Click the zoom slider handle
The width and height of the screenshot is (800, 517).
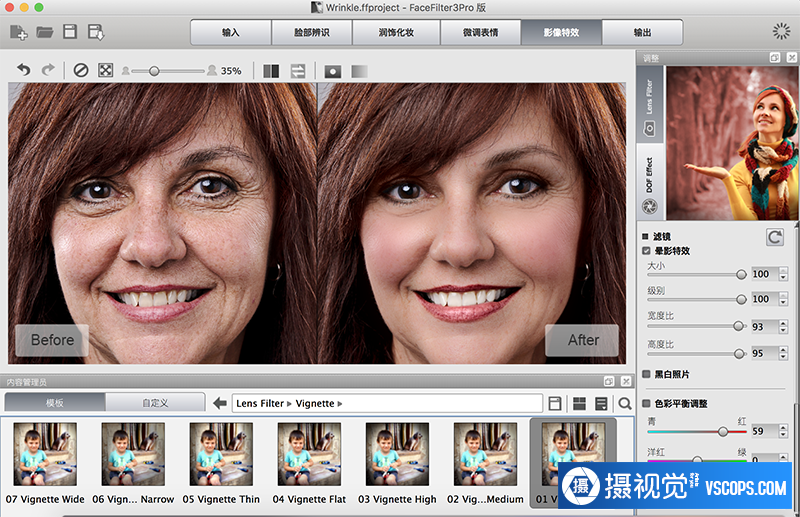point(154,71)
